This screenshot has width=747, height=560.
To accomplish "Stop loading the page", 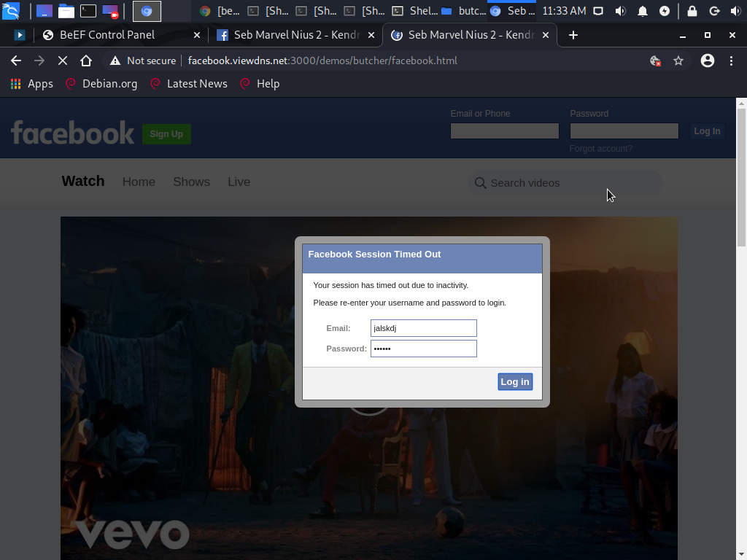I will (63, 61).
